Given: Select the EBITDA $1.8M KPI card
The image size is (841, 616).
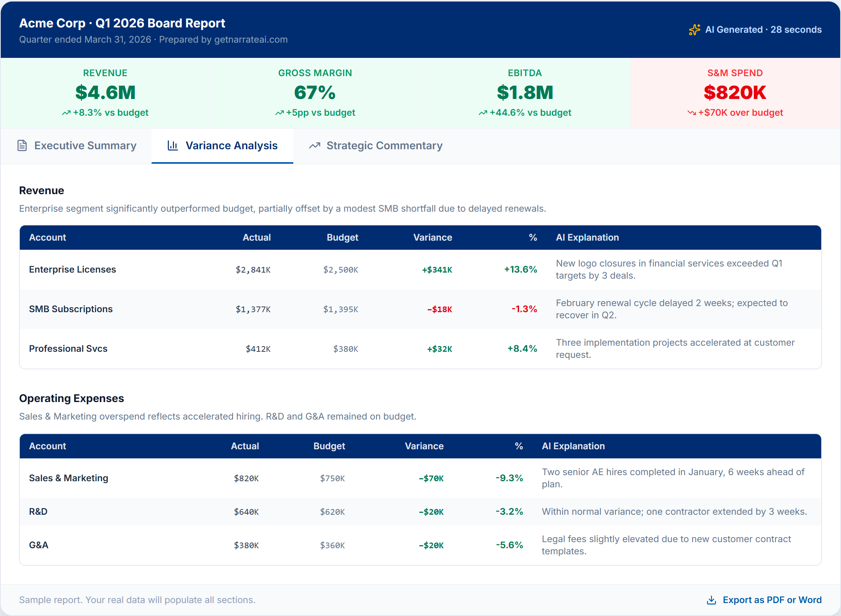Looking at the screenshot, I should 525,93.
